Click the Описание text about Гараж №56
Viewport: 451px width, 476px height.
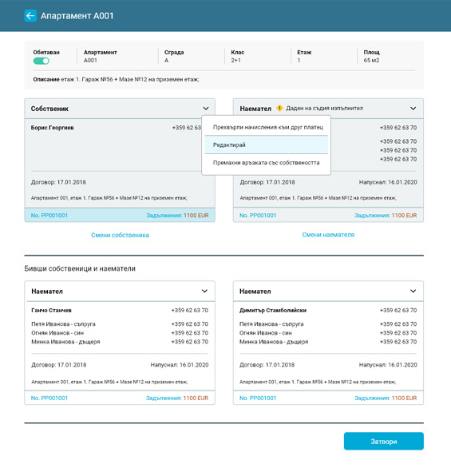click(x=130, y=80)
